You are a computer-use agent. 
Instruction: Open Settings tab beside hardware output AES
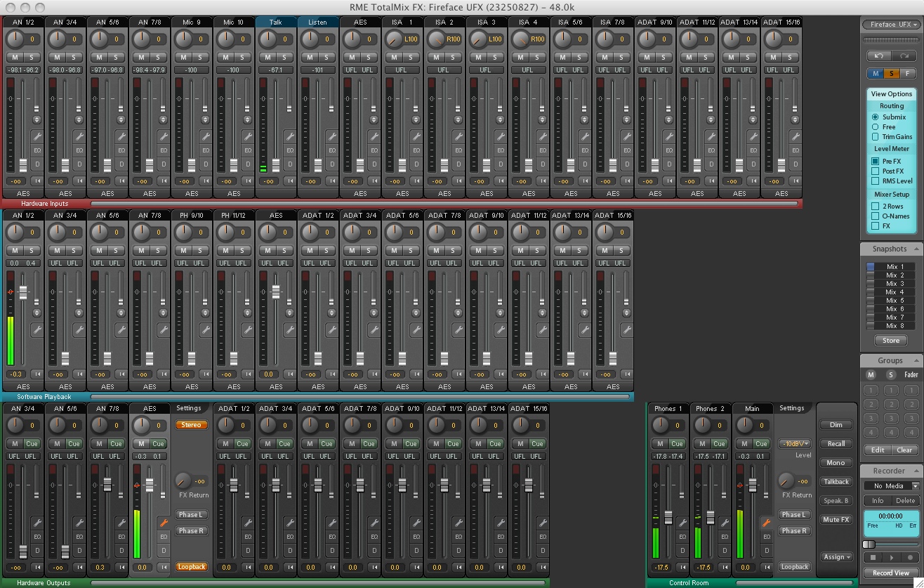point(188,408)
